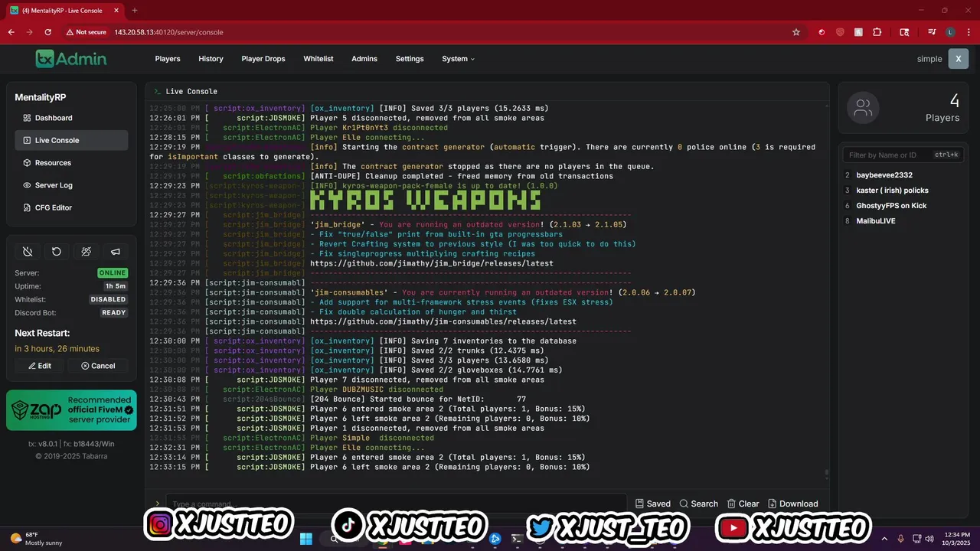Open the Players tab in top nav
Image resolution: width=980 pixels, height=551 pixels.
tap(168, 59)
